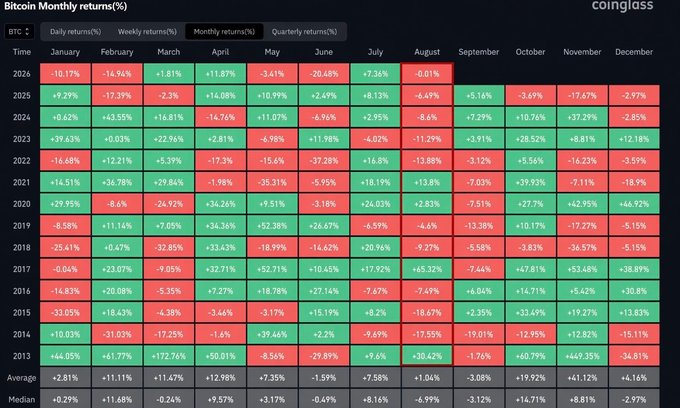Click 2013 March cell +172.76%

(x=169, y=356)
